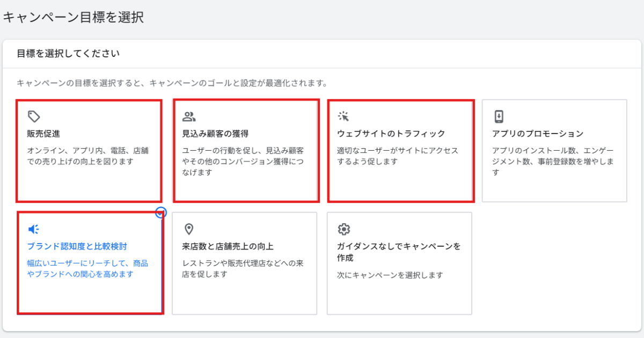The image size is (644, 338).
Task: Click the cursor sparkle icon for ウェブサイトのトラフィック
Action: pyautogui.click(x=343, y=116)
